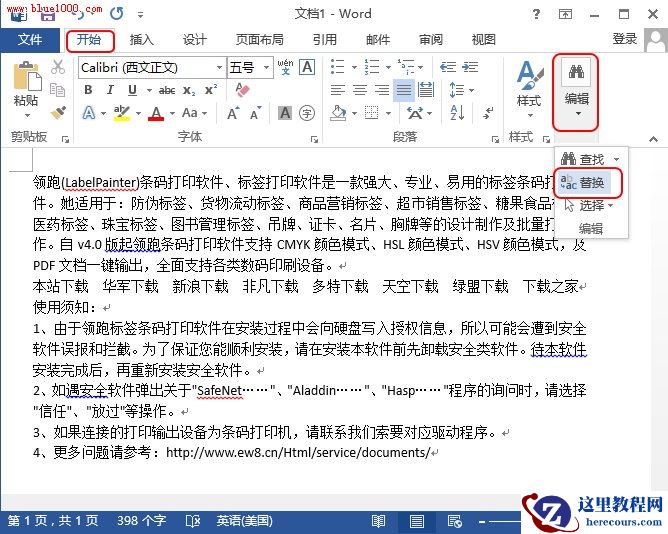This screenshot has width=668, height=534.
Task: Switch to the 插入 Insert tab
Action: 142,40
